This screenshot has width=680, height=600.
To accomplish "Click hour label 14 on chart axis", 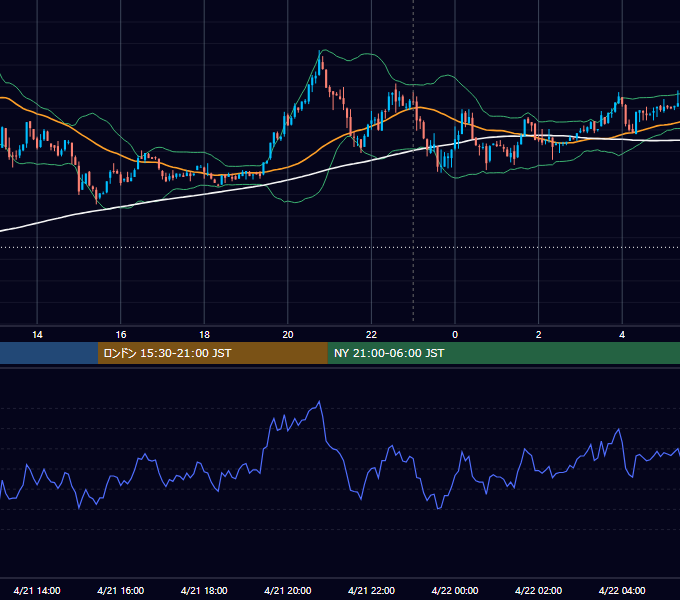I will (37, 335).
